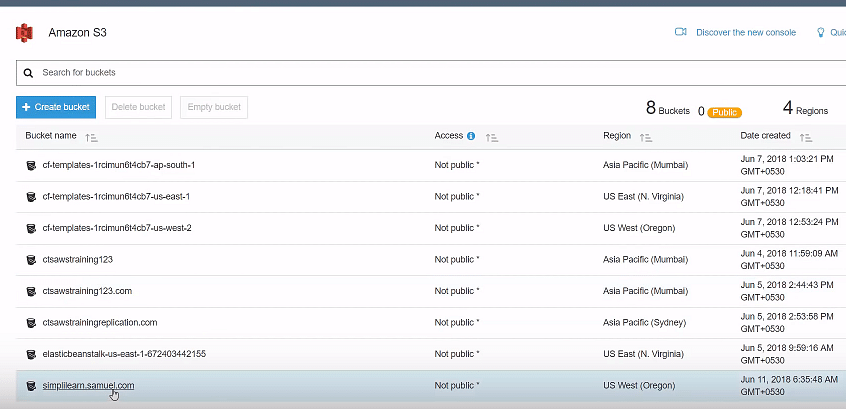Viewport: 846px width, 409px height.
Task: Open bucket cf-templates-1rcimun6t4cb7-ap-south-1
Action: coord(119,165)
